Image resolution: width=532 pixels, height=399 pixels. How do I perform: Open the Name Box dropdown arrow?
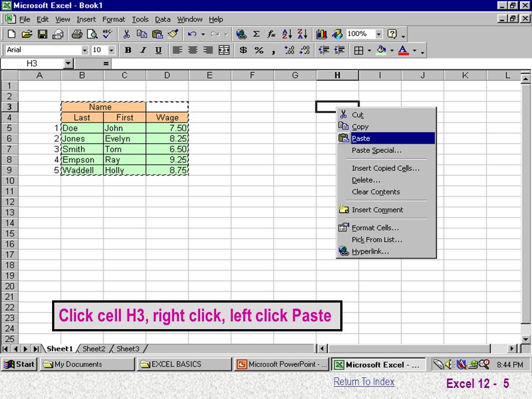[x=68, y=63]
